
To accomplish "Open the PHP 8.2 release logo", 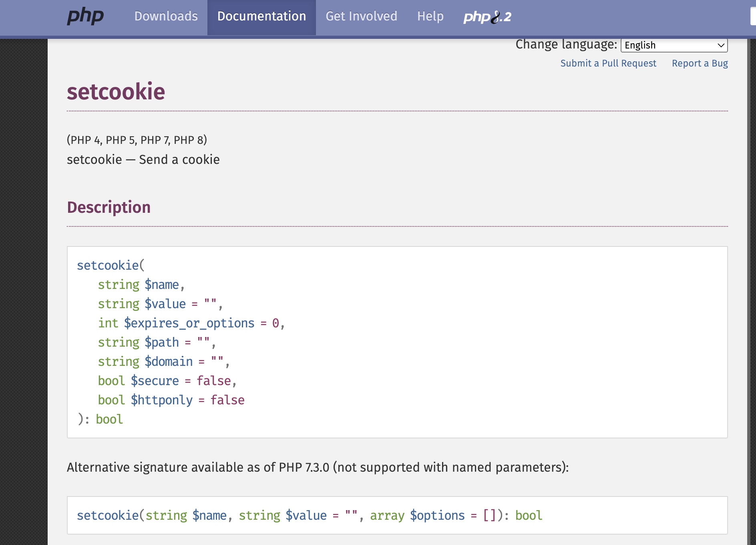I will pos(487,17).
